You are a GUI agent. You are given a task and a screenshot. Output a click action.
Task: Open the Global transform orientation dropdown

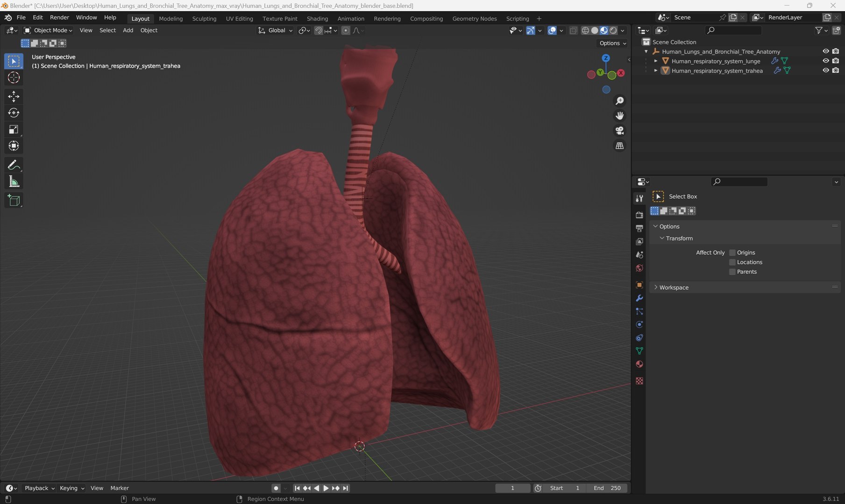(x=276, y=30)
